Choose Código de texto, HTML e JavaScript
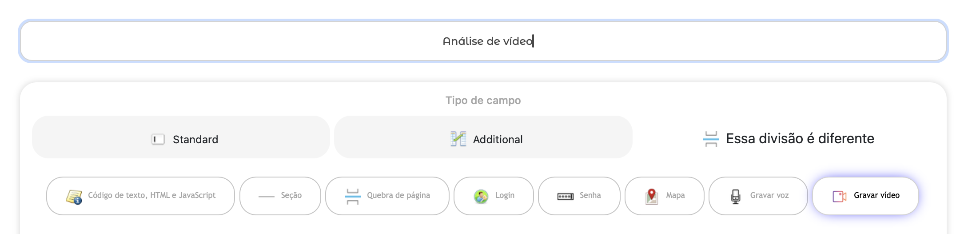Screen dimensions: 980x234 point(140,196)
